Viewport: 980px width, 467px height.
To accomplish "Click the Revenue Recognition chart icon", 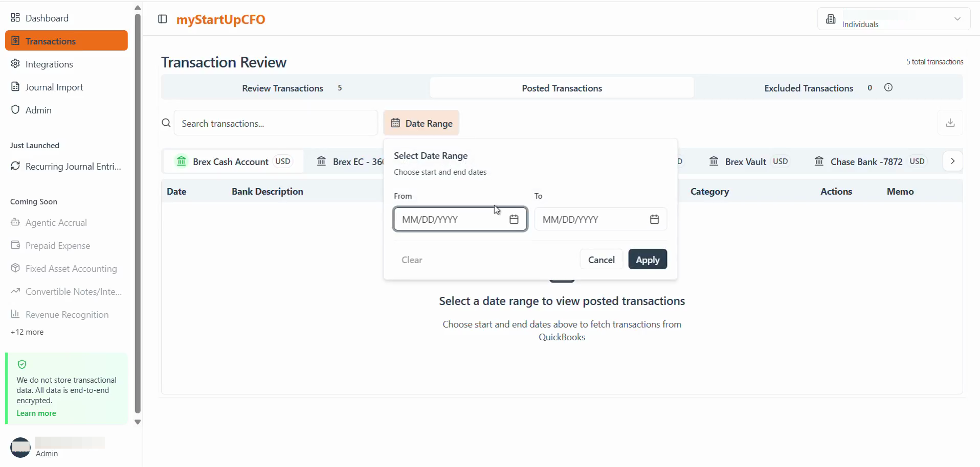I will point(15,314).
